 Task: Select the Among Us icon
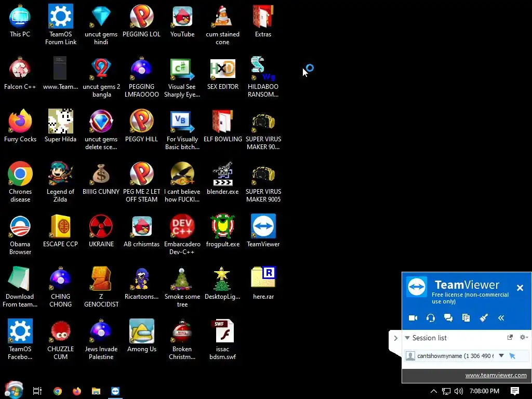coord(141,336)
